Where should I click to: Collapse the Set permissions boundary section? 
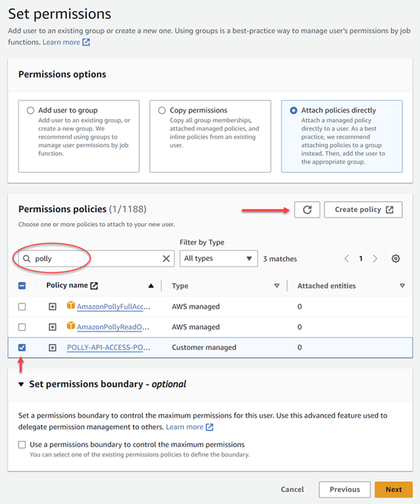[x=21, y=384]
